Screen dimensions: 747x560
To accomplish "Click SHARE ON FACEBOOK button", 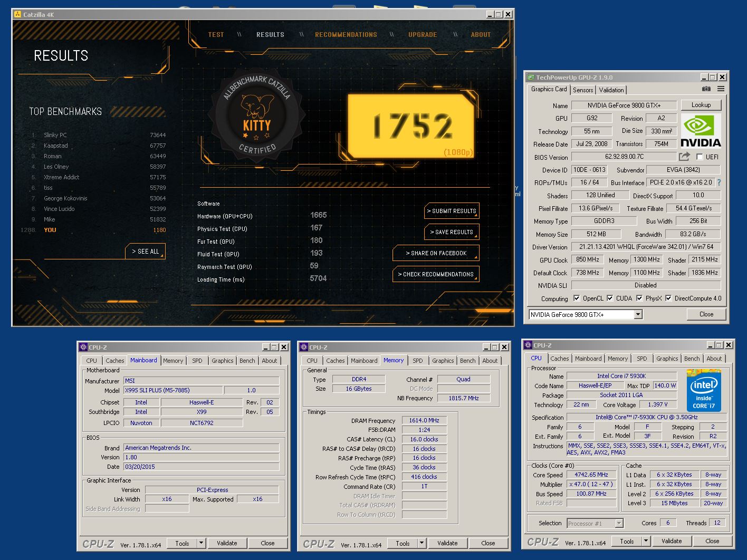I will (436, 253).
